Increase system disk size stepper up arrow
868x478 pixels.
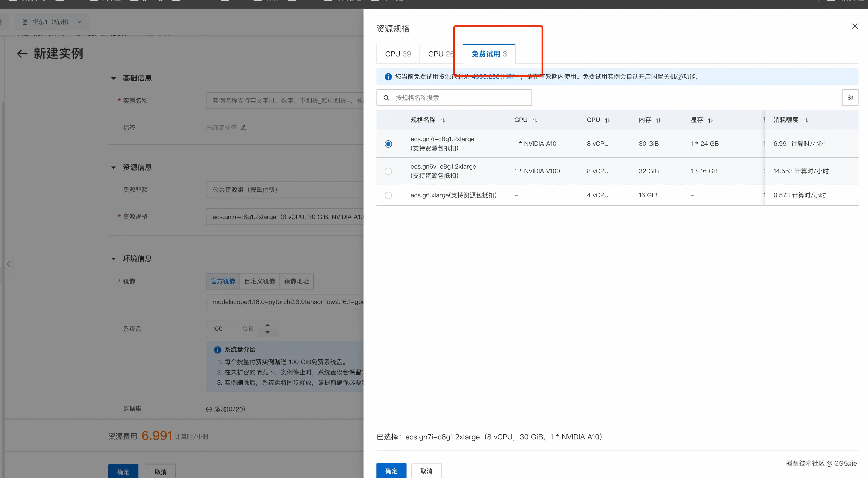(268, 325)
